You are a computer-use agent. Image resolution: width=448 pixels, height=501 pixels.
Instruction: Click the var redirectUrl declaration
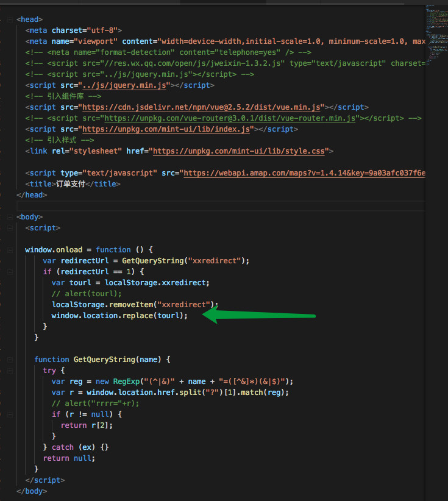point(146,261)
